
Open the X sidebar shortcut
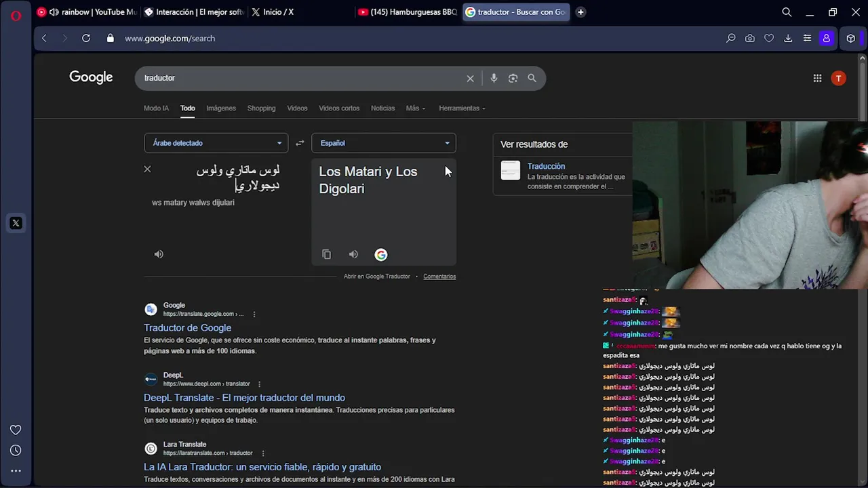point(16,223)
